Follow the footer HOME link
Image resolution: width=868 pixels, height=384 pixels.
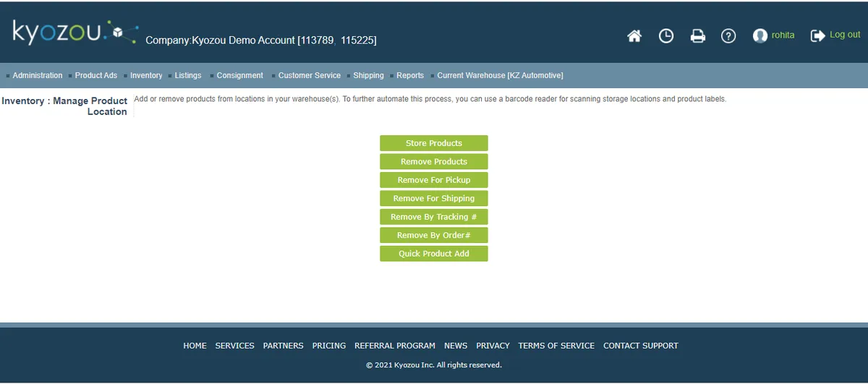[195, 346]
